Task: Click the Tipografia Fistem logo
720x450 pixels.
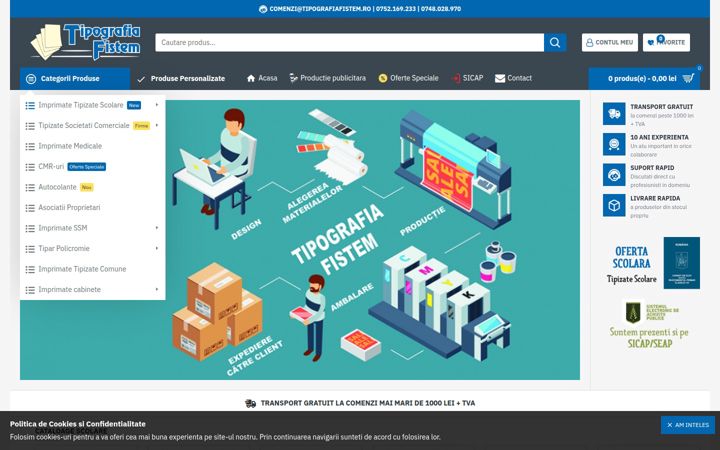Action: pos(86,42)
